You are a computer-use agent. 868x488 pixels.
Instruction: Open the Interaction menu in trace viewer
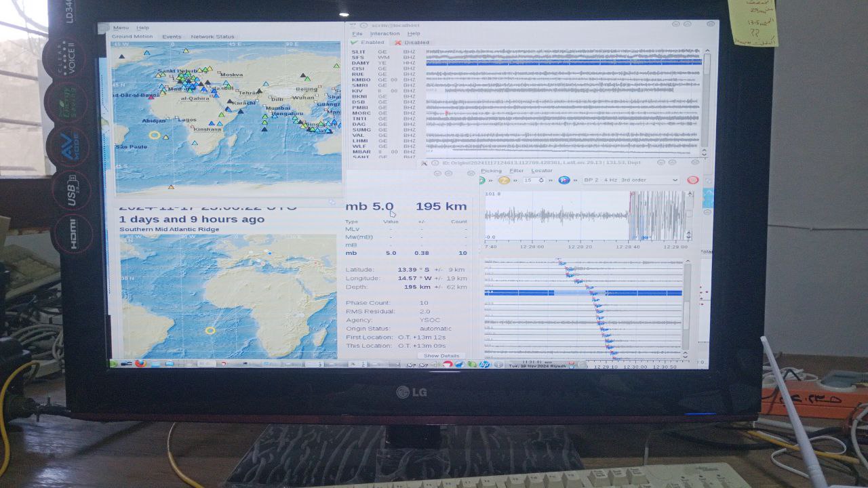(384, 33)
